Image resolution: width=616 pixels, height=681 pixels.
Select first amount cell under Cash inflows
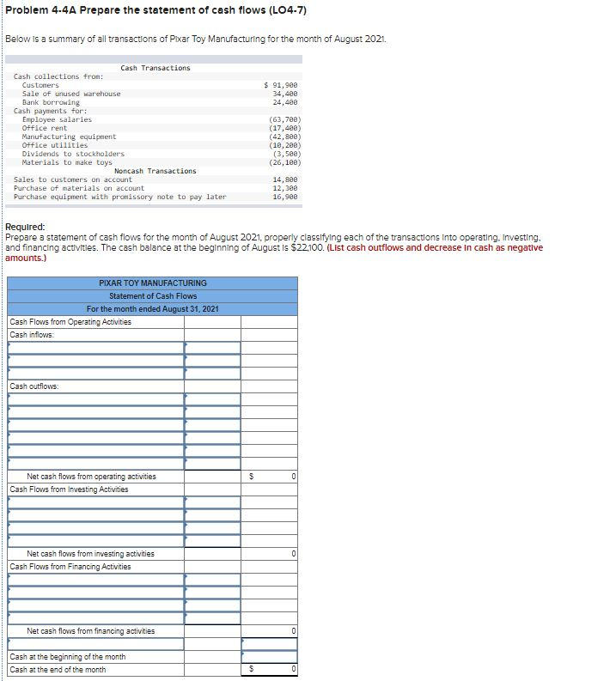[x=212, y=348]
